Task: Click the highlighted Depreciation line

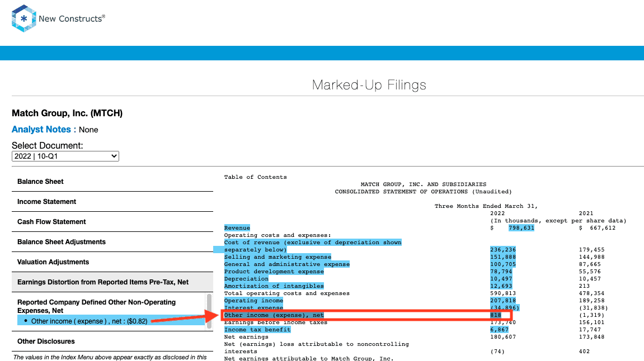Action: (x=246, y=279)
